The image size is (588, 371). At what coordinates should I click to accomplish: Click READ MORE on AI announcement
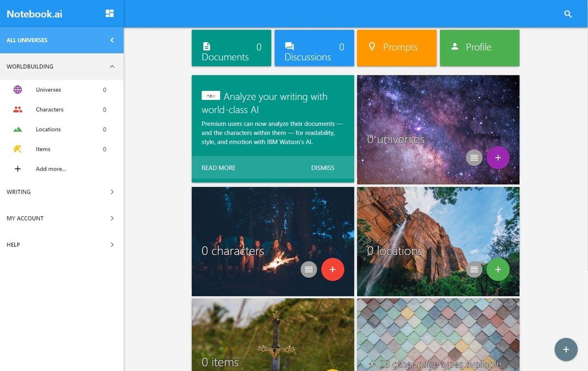pyautogui.click(x=219, y=168)
